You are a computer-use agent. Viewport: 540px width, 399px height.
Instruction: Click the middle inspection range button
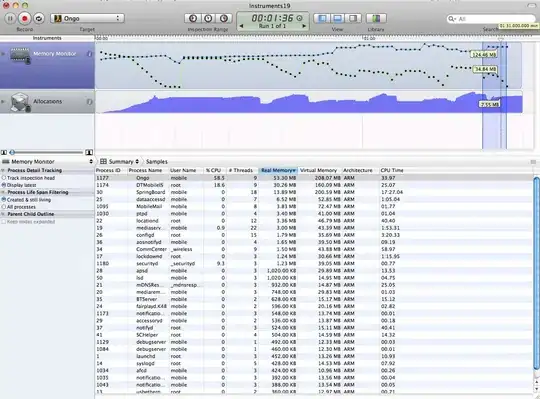[208, 18]
